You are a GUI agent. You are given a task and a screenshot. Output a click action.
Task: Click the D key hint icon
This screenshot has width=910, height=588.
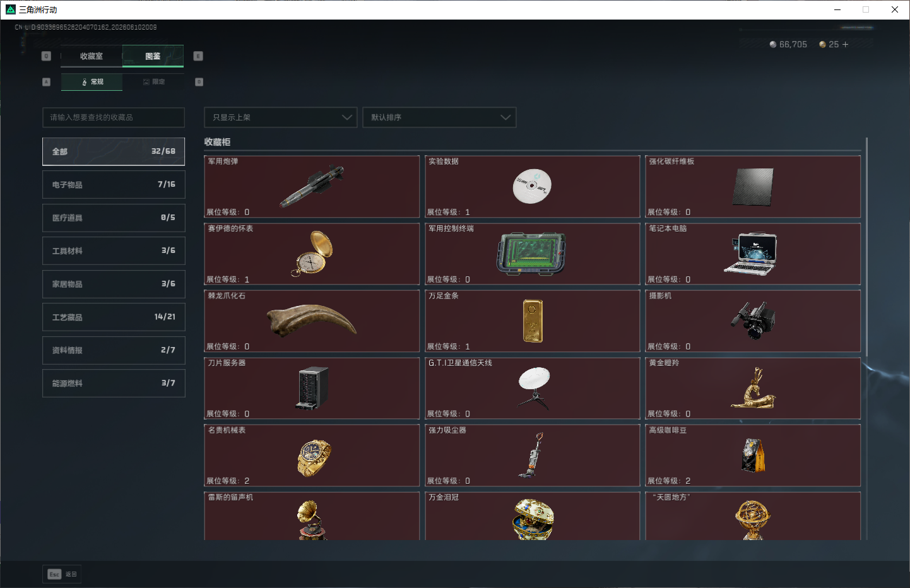[199, 82]
